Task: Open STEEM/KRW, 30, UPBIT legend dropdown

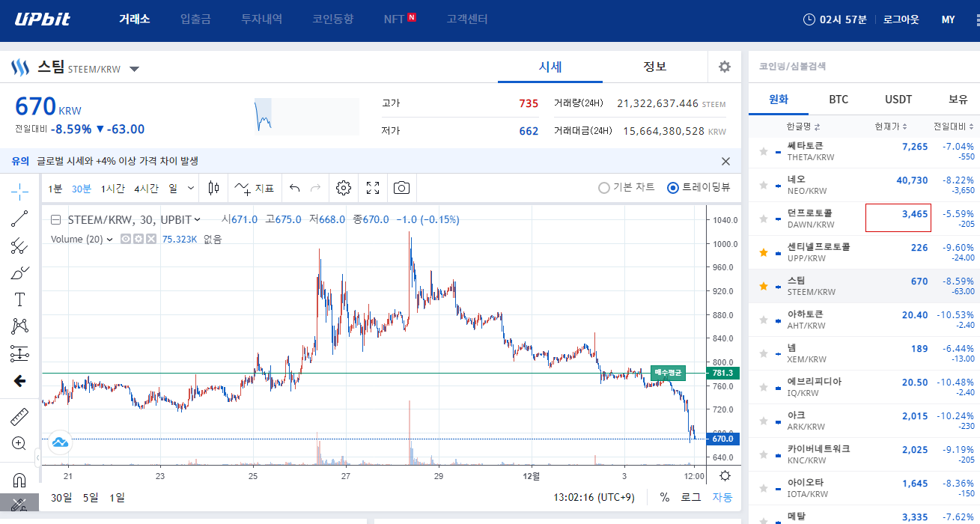Action: point(198,220)
